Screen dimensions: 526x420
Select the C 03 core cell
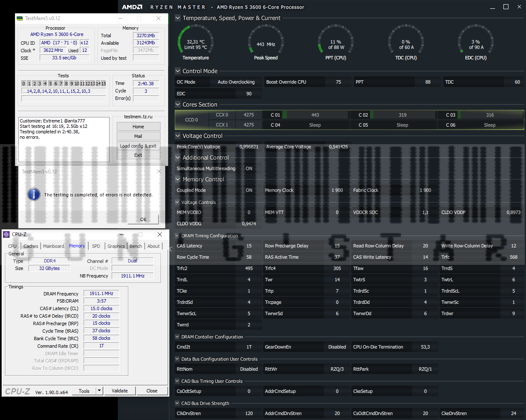click(x=481, y=115)
